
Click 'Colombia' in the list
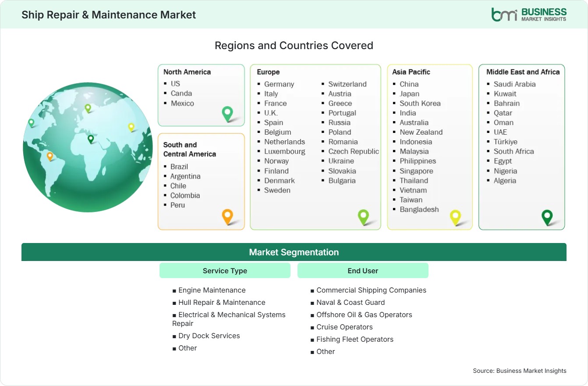point(185,195)
